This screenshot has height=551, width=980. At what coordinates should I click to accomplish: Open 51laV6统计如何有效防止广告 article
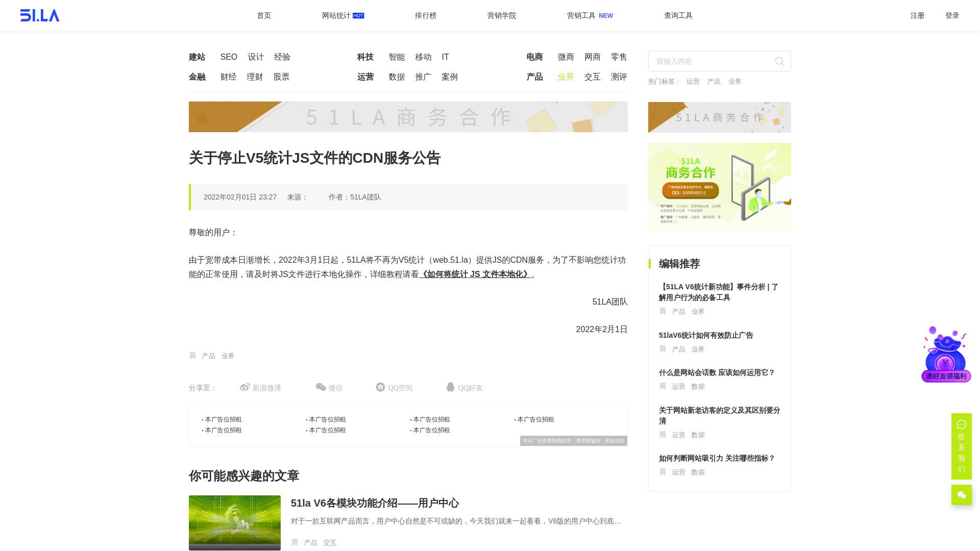point(706,335)
